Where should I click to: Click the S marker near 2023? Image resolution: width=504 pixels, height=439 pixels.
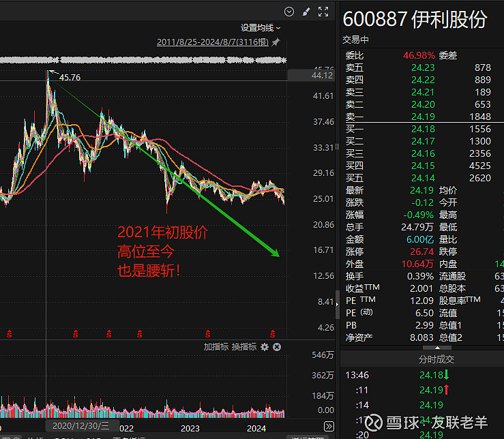207,333
